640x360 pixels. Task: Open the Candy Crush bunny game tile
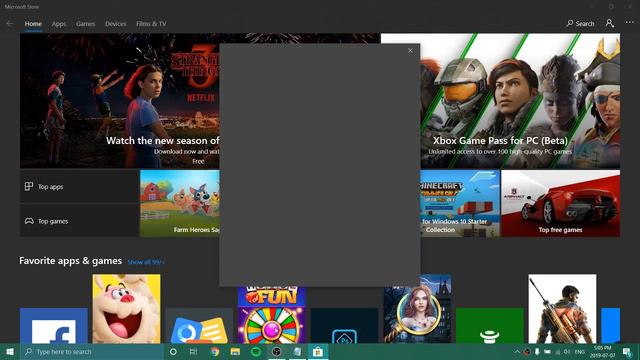point(127,309)
